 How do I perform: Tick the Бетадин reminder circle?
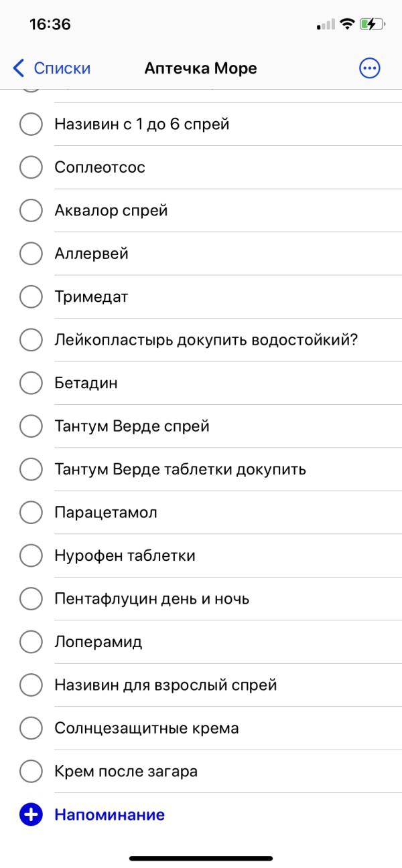[31, 383]
